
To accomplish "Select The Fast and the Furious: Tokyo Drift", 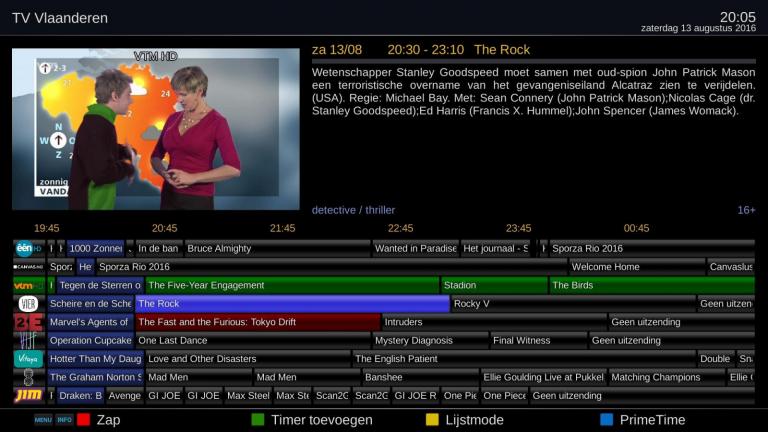I will click(x=257, y=322).
